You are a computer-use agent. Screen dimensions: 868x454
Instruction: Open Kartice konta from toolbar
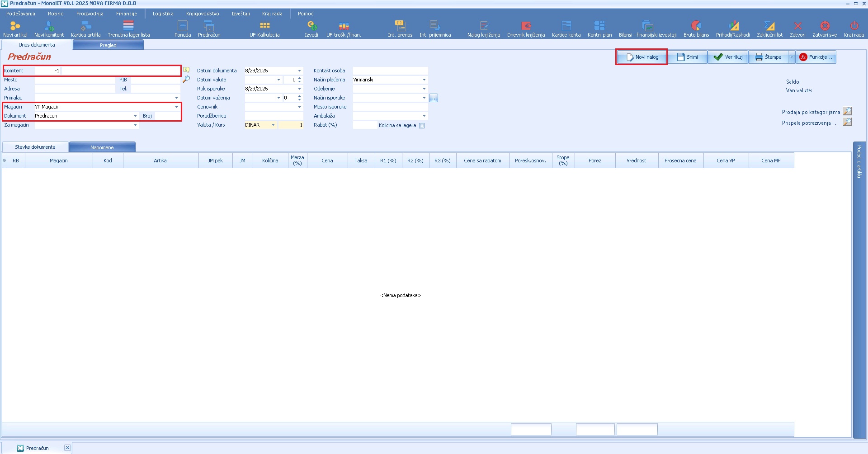click(566, 28)
